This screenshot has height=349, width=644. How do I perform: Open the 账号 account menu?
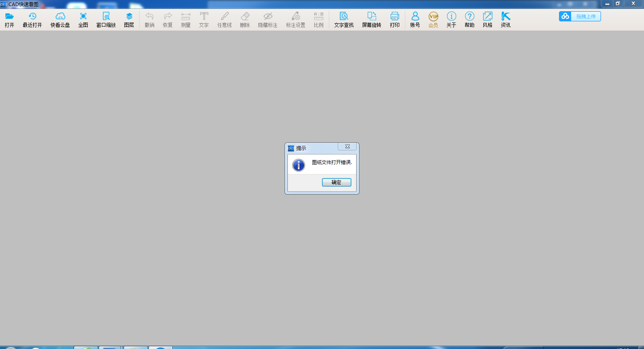pos(415,20)
